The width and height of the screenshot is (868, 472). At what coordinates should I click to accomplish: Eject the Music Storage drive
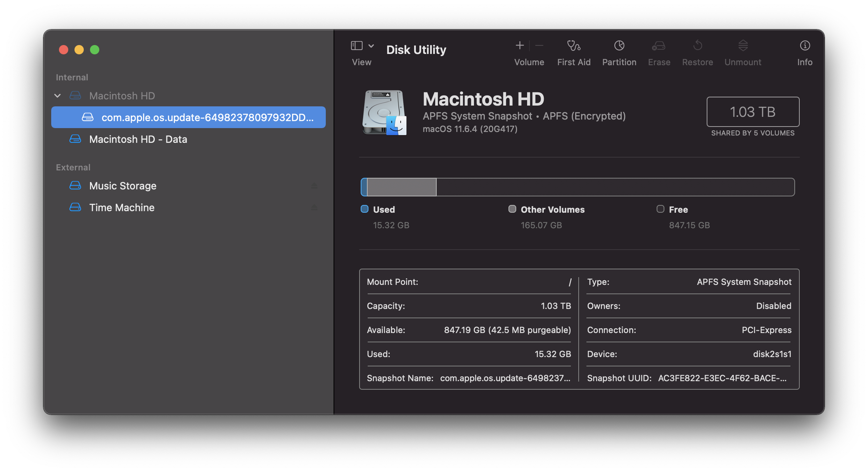point(314,186)
